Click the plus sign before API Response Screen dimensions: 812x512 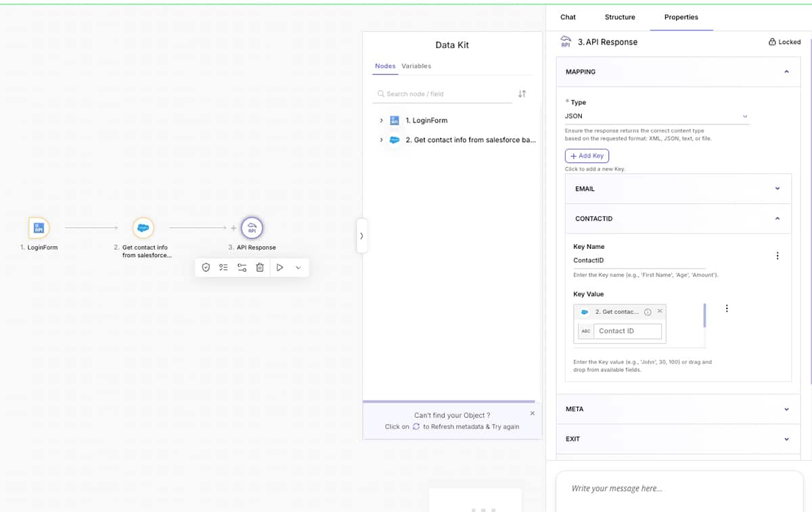pos(233,228)
